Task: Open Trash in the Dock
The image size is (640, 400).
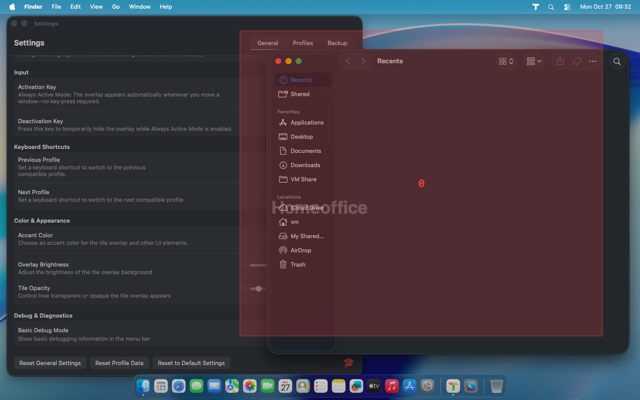Action: [496, 386]
